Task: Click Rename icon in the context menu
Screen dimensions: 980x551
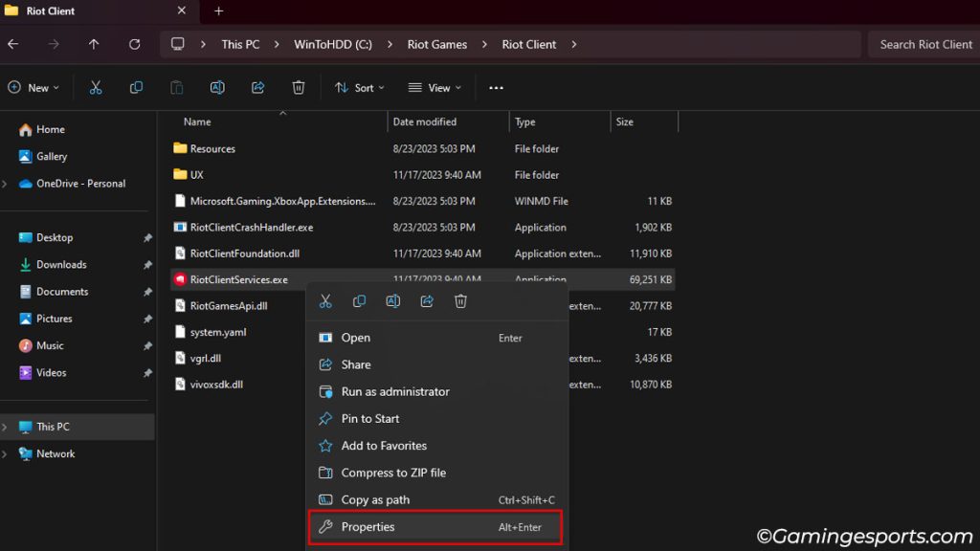Action: click(x=393, y=301)
